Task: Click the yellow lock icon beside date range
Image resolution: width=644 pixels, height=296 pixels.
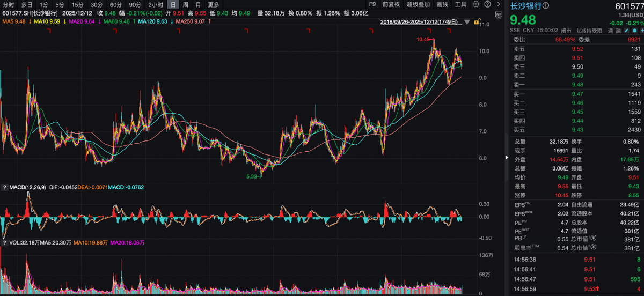Action: (x=475, y=22)
